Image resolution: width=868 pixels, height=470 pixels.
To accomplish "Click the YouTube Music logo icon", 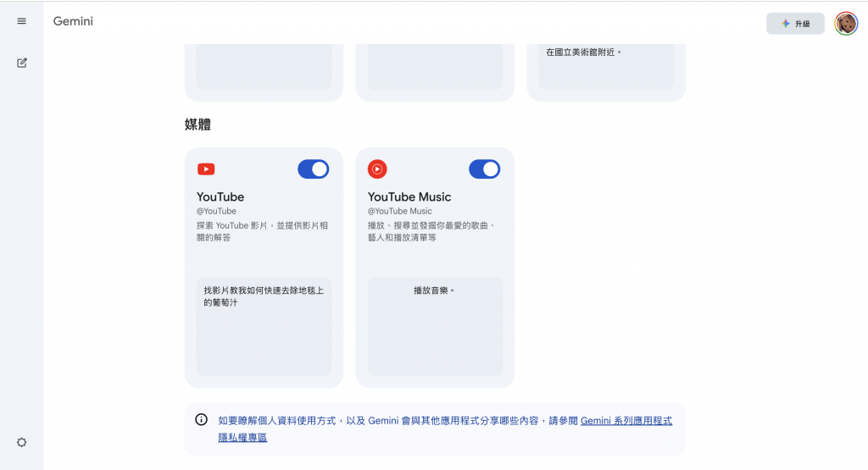I will coord(377,169).
